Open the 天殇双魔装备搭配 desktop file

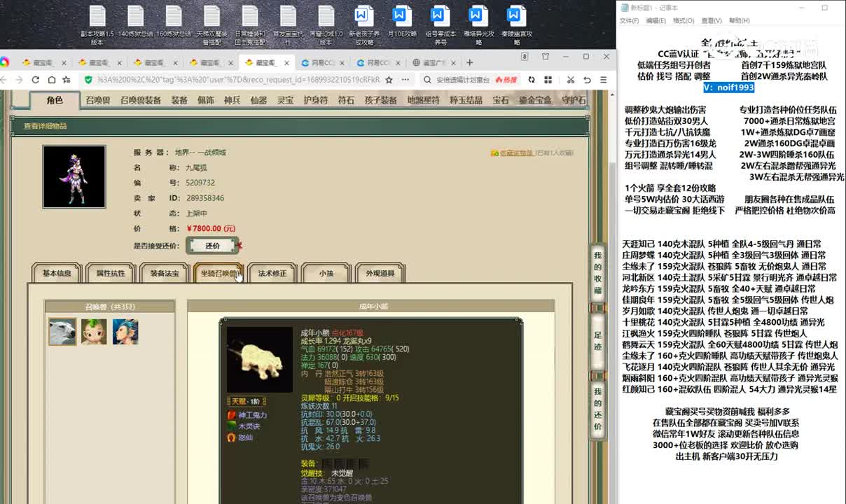coord(211,25)
